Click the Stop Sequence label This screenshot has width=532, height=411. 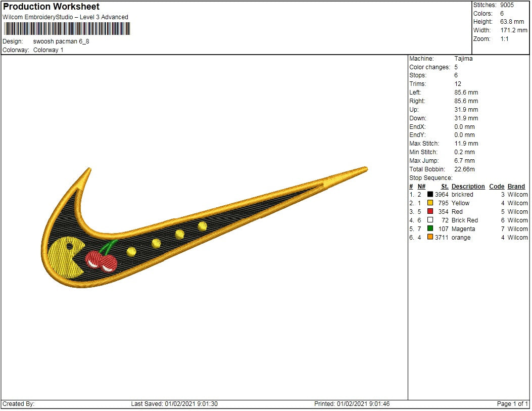431,178
